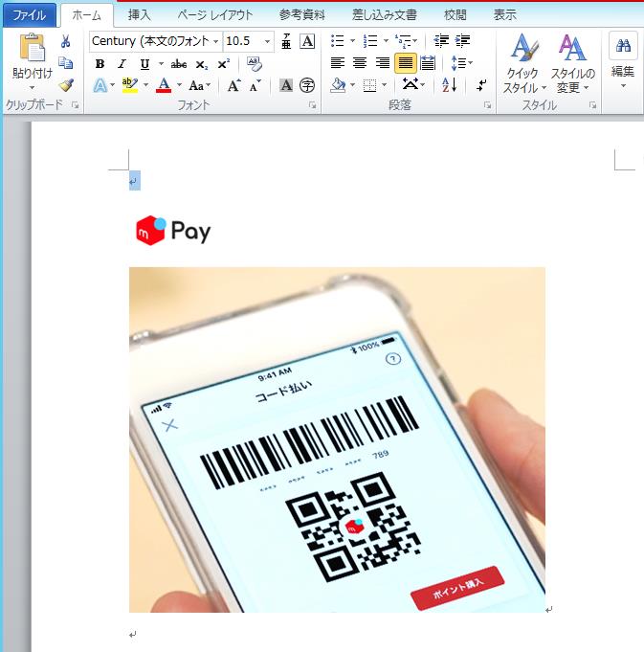The height and width of the screenshot is (652, 644).
Task: Open phonetic guide (ruby) tool
Action: point(286,41)
